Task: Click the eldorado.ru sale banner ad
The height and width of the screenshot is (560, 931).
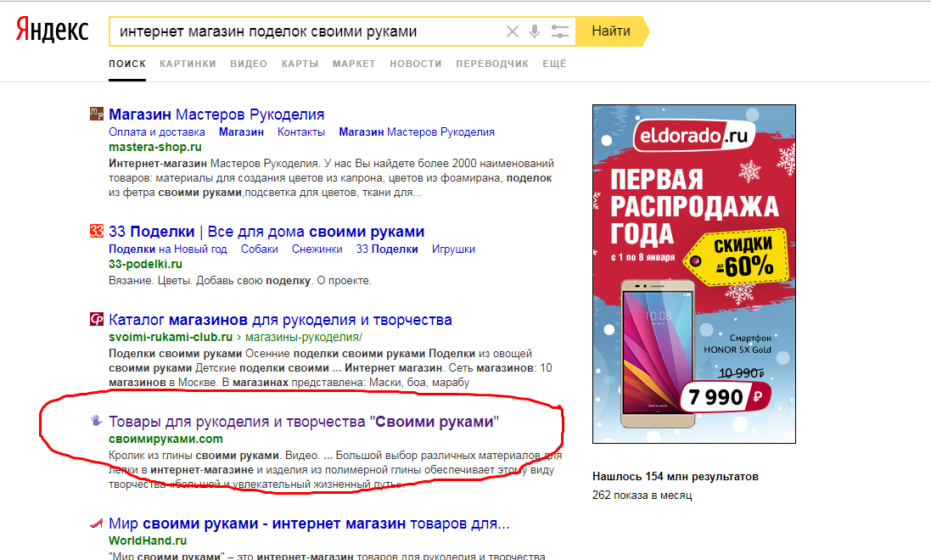Action: pyautogui.click(x=694, y=274)
